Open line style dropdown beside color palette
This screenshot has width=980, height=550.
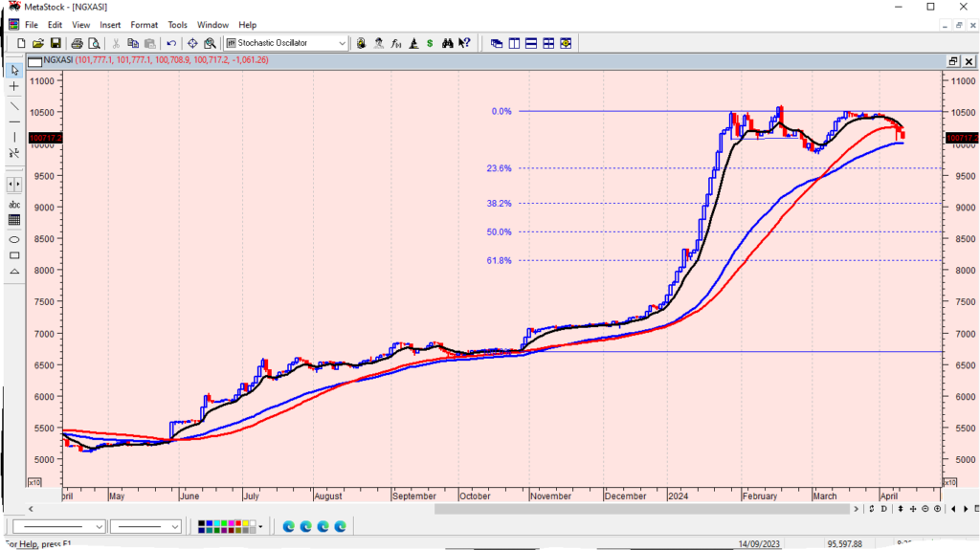pyautogui.click(x=145, y=526)
